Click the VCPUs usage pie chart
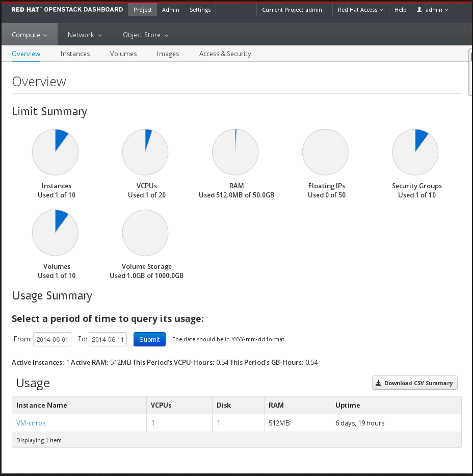This screenshot has width=473, height=476. 145,152
